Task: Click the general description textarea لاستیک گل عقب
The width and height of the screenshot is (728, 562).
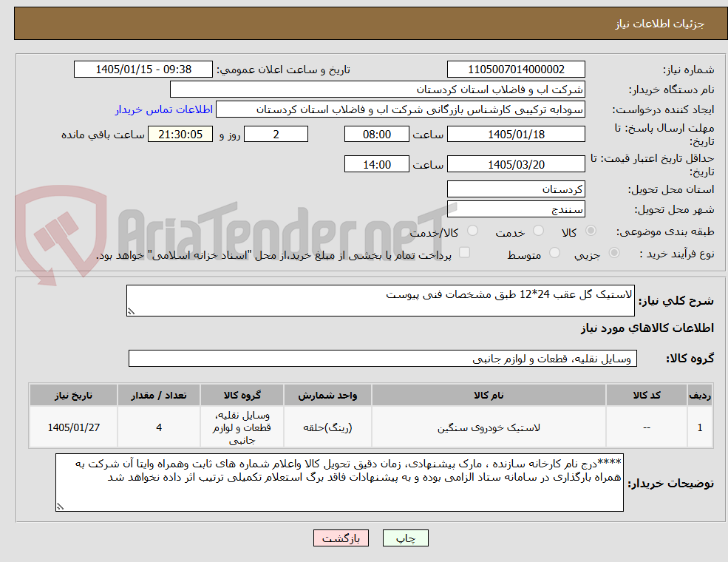Action: [x=380, y=300]
